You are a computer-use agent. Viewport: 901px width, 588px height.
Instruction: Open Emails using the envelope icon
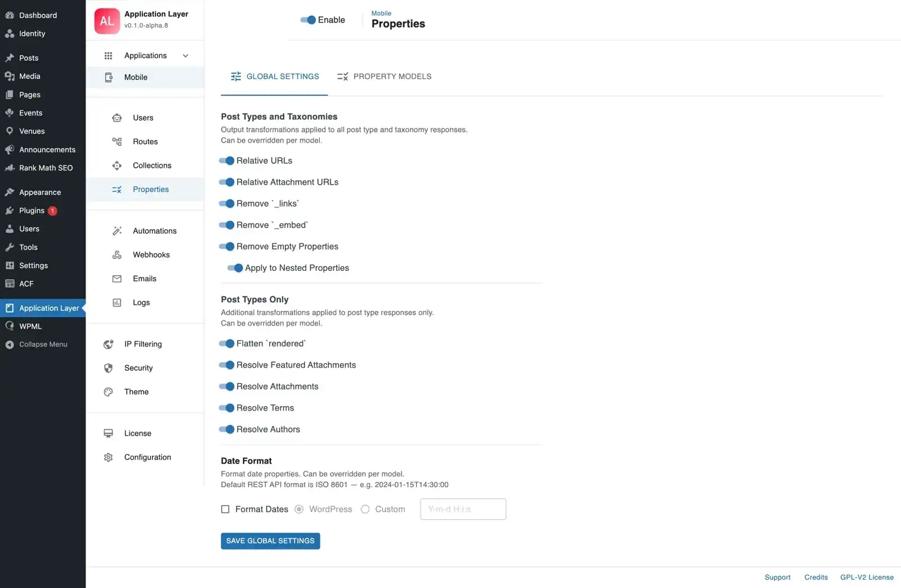tap(117, 279)
